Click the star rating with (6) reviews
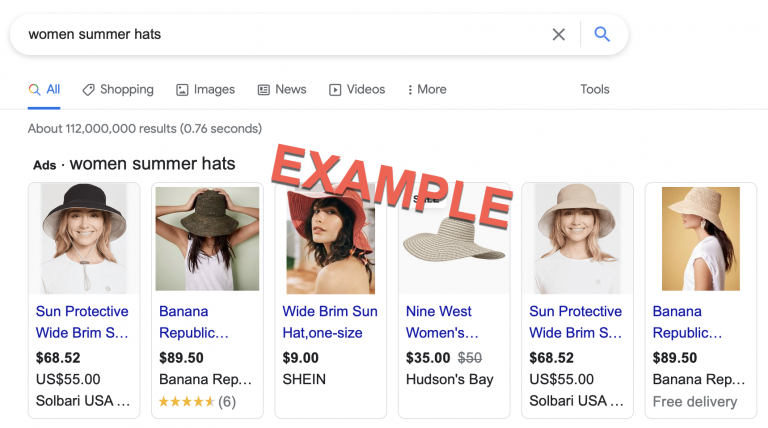The height and width of the screenshot is (428, 768). coord(197,402)
